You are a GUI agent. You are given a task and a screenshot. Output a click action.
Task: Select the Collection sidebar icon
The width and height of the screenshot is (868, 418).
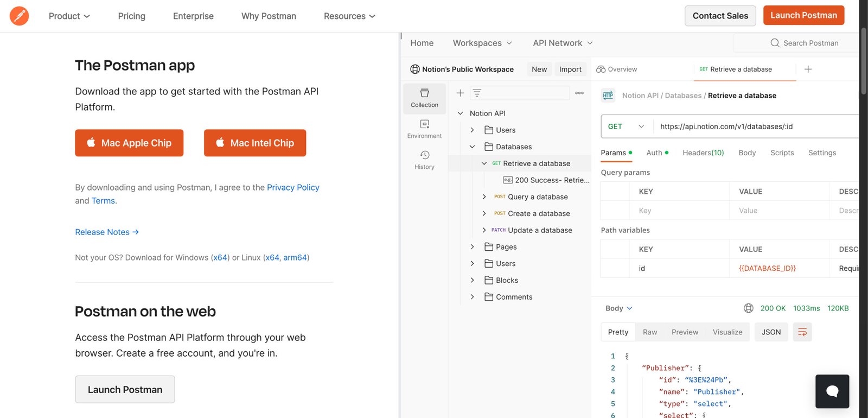[x=424, y=98]
